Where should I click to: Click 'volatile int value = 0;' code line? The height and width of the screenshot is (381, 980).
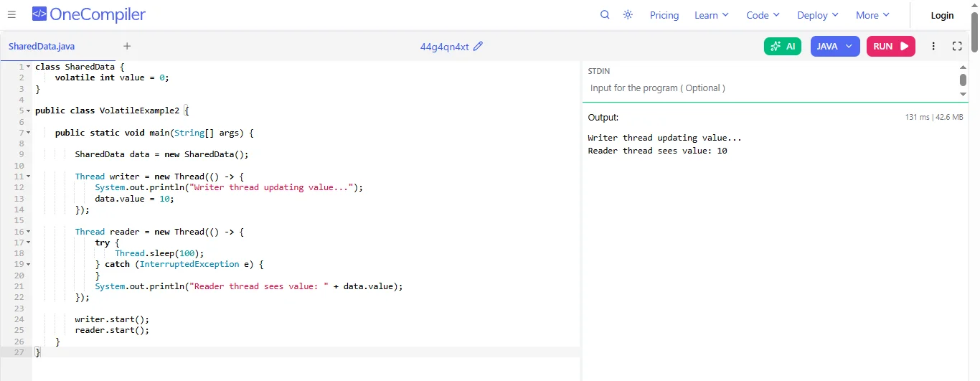click(112, 77)
